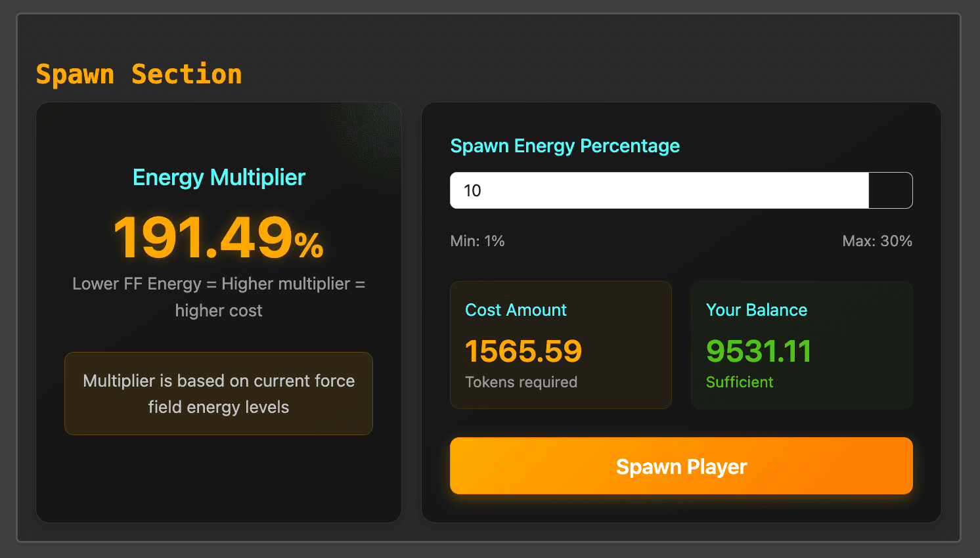
Task: Click the Cost Amount card
Action: 560,345
